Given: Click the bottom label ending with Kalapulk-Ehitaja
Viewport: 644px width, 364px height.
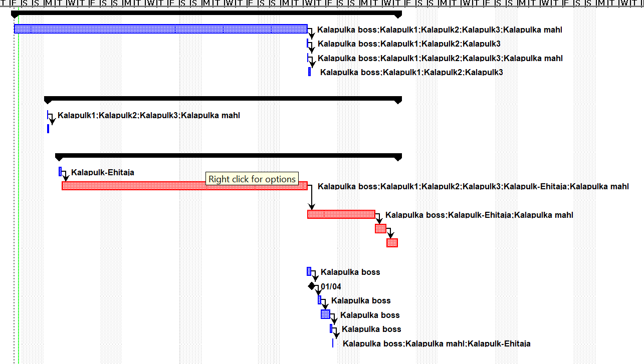Looking at the screenshot, I should [436, 344].
